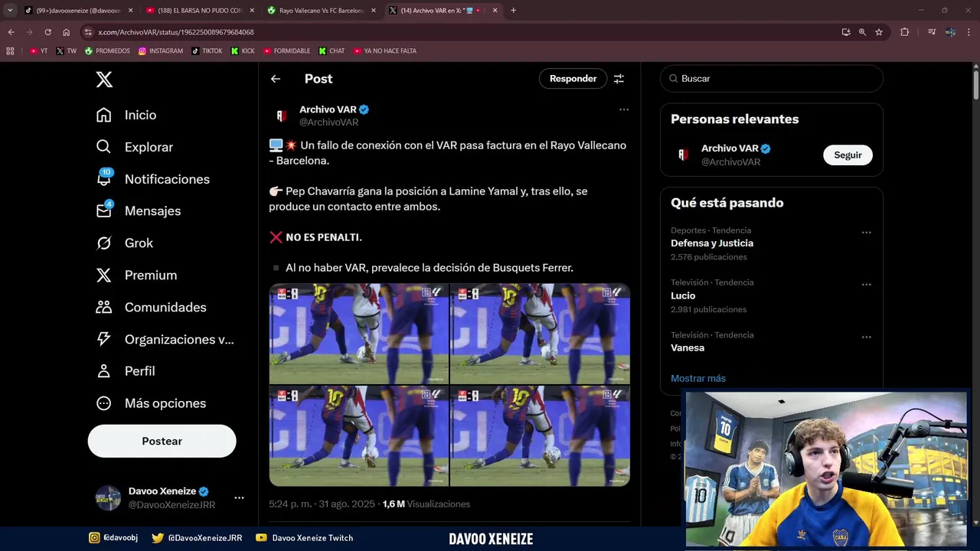The height and width of the screenshot is (551, 980).
Task: Bookmark this page with the star
Action: click(x=879, y=32)
